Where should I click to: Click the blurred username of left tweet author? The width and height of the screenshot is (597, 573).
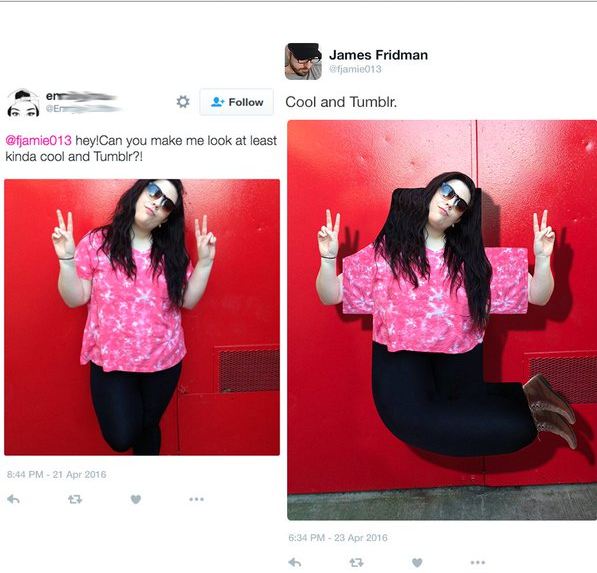[x=81, y=96]
